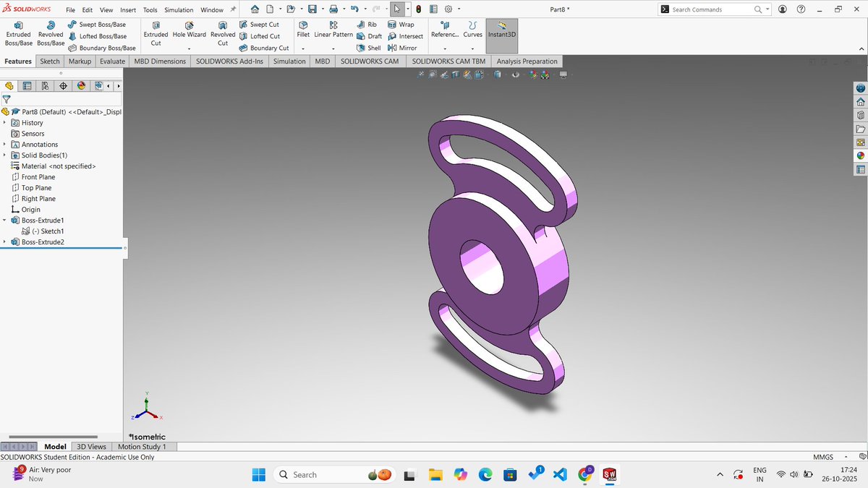The height and width of the screenshot is (488, 868).
Task: Toggle the Select cursor tool
Action: click(397, 9)
